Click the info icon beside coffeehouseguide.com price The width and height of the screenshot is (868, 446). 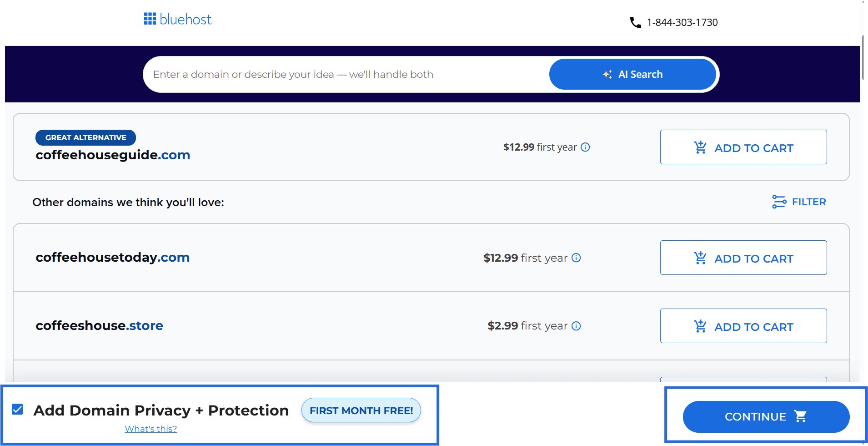click(x=586, y=147)
